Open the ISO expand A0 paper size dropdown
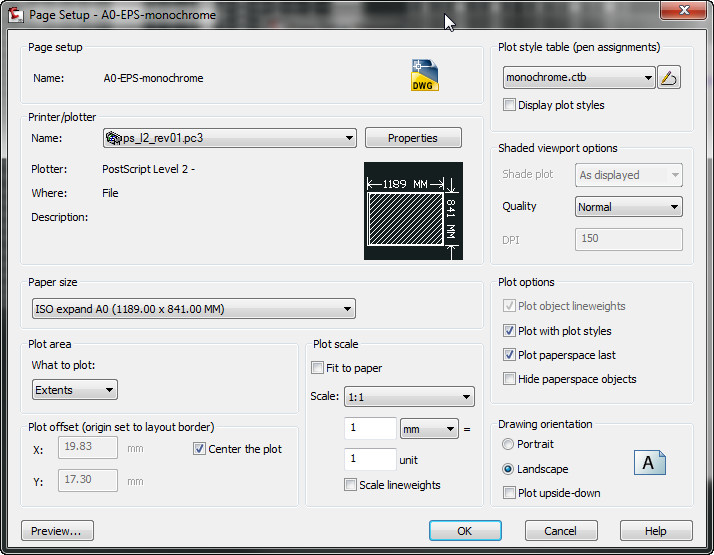The height and width of the screenshot is (555, 714). click(x=194, y=309)
